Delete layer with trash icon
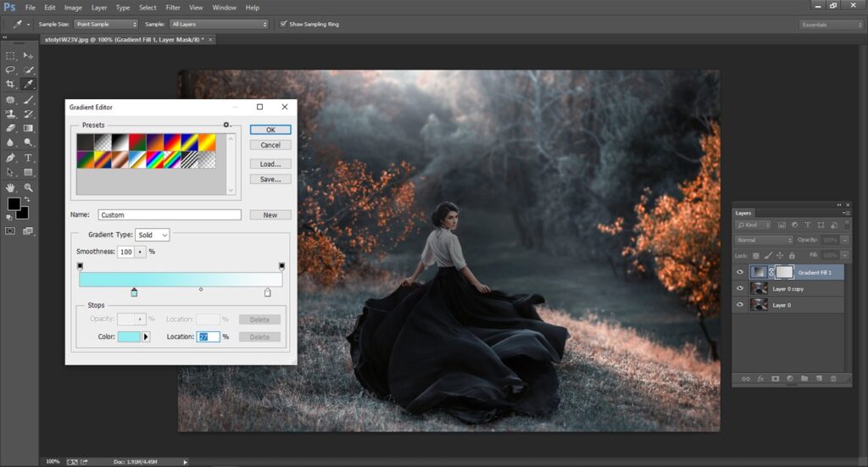Screen dimensions: 868x467 [833, 379]
